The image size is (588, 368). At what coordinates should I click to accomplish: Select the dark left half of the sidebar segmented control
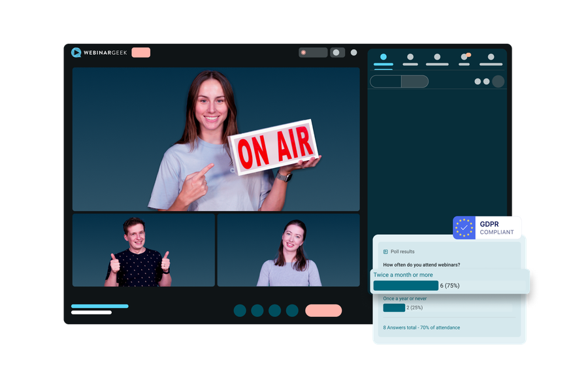[385, 82]
